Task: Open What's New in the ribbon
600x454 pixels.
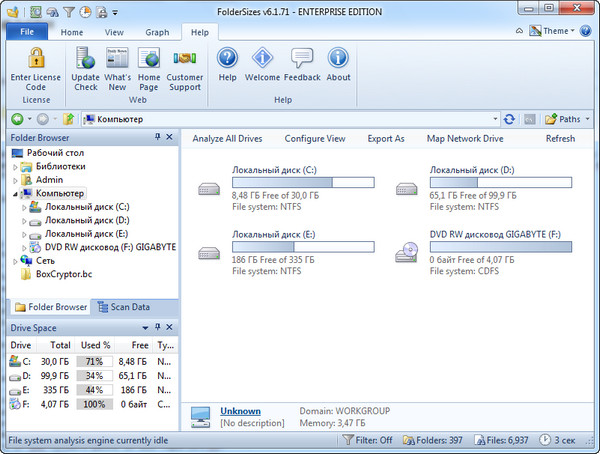Action: point(118,59)
